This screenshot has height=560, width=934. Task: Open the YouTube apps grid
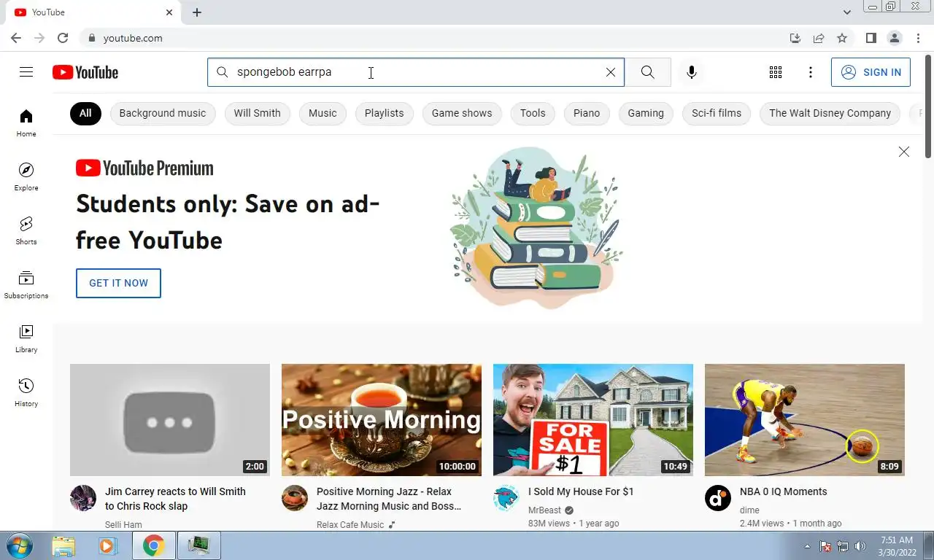pos(776,72)
